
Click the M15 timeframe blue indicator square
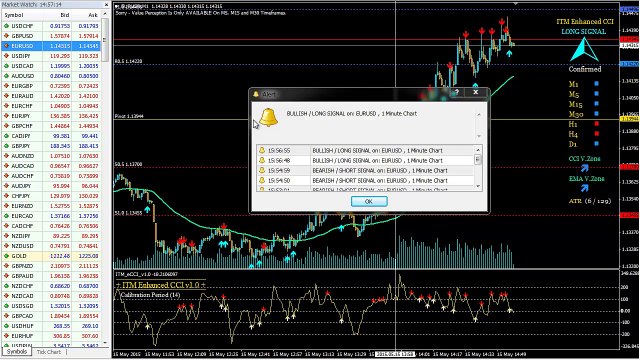[596, 104]
